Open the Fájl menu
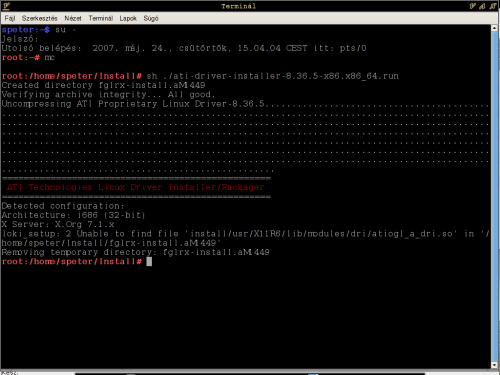 click(10, 18)
